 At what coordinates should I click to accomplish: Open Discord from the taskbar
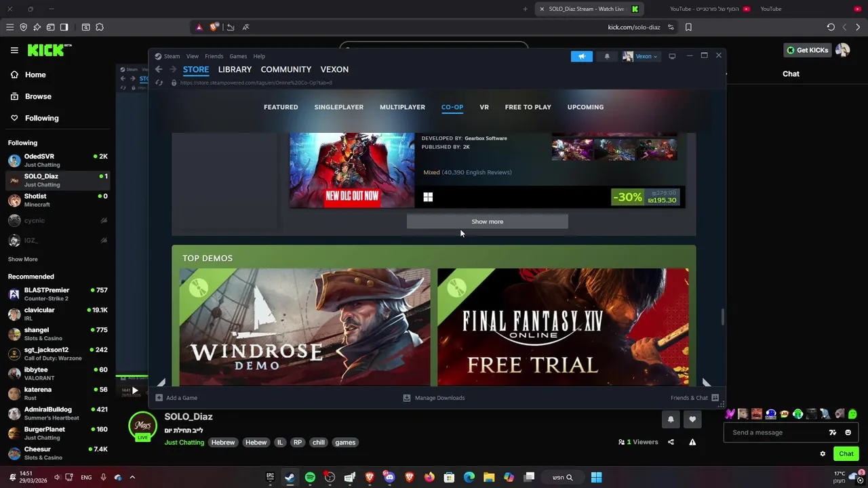pyautogui.click(x=389, y=477)
